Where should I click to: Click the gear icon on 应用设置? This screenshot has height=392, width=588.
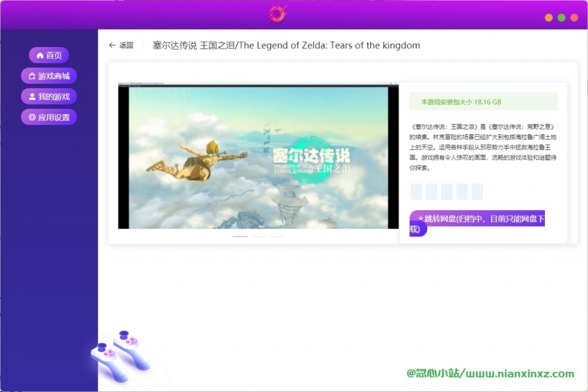[32, 117]
